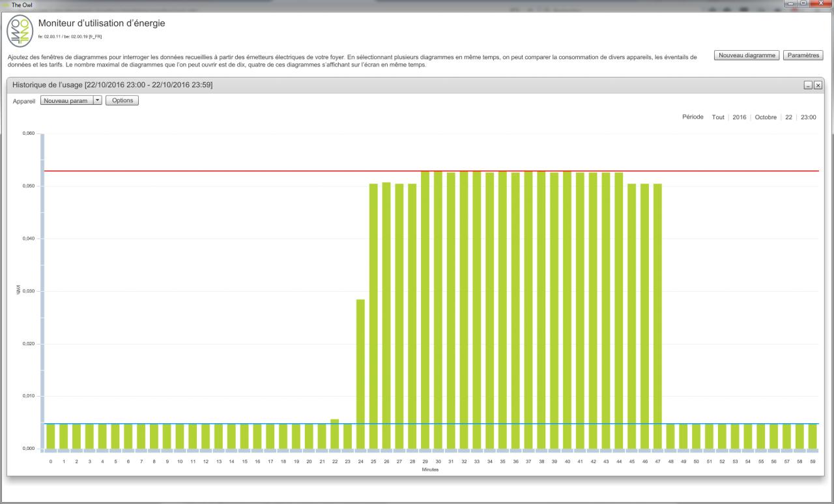
Task: Click the tall bar at minute 44
Action: pyautogui.click(x=619, y=311)
